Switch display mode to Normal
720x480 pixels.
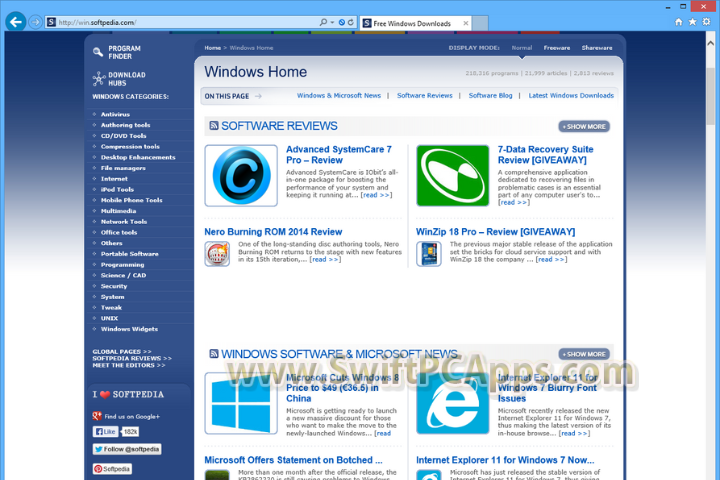click(x=522, y=48)
